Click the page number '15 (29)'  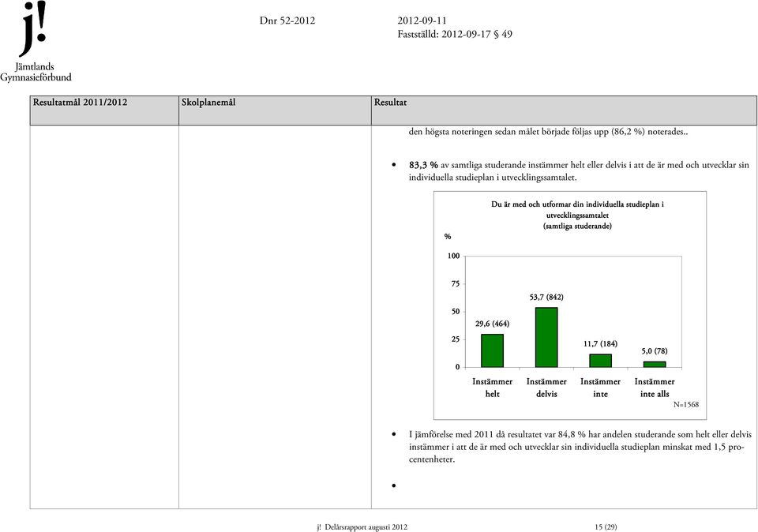click(606, 526)
